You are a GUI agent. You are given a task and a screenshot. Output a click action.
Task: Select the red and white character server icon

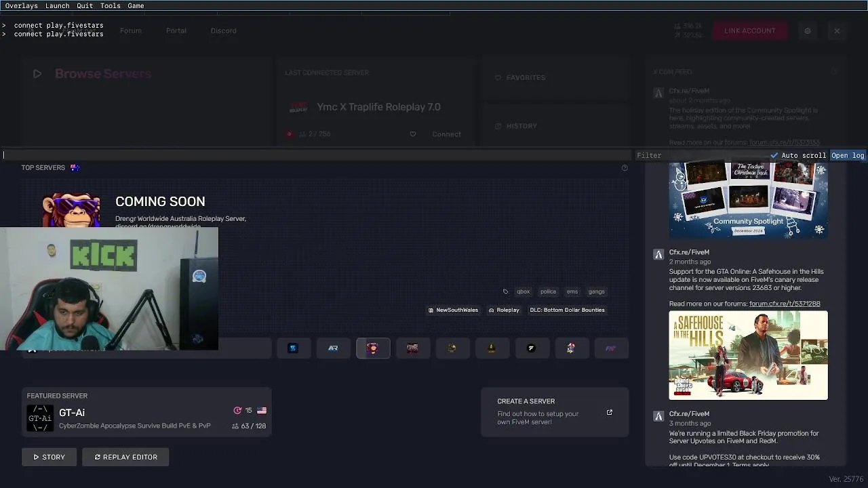571,348
